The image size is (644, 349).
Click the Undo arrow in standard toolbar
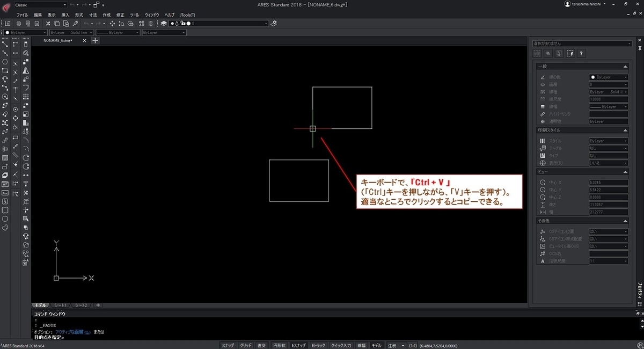[x=86, y=24]
